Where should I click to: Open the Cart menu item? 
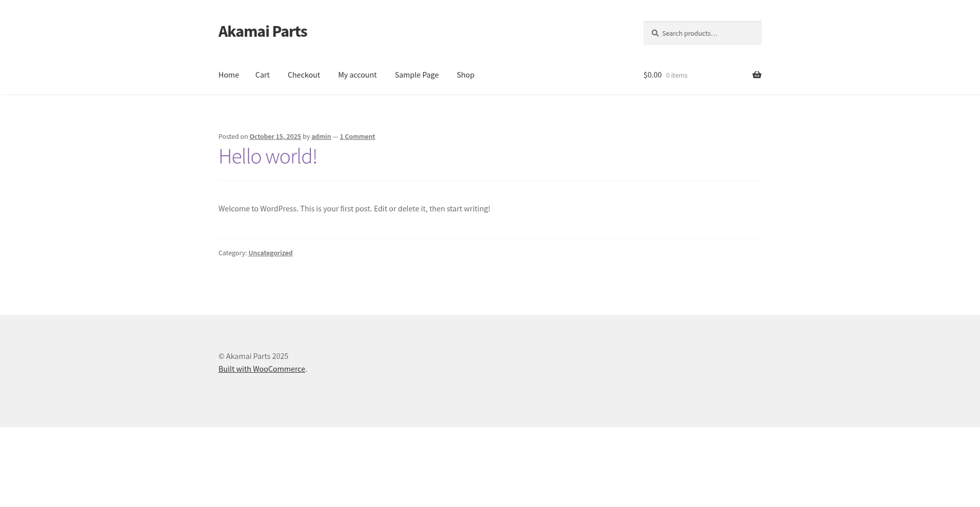(262, 75)
